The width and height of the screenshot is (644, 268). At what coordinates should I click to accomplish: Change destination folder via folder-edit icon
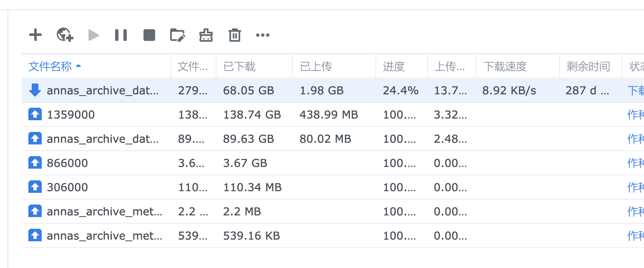point(177,35)
